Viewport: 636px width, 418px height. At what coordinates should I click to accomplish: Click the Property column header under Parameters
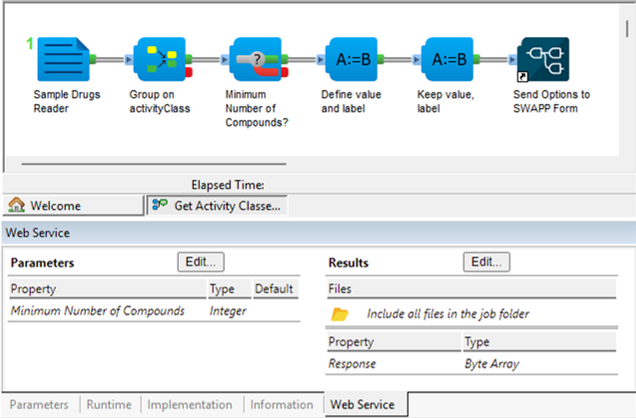[x=107, y=289]
